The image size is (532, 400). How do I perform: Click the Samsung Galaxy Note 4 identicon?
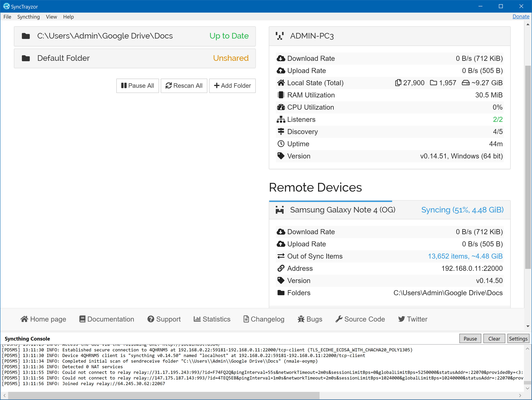[x=280, y=210]
